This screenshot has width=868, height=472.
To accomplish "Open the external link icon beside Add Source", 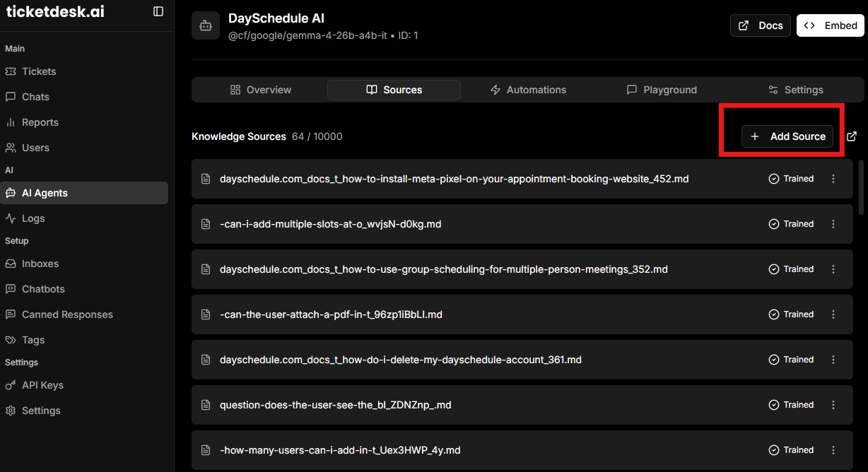I will pos(852,136).
